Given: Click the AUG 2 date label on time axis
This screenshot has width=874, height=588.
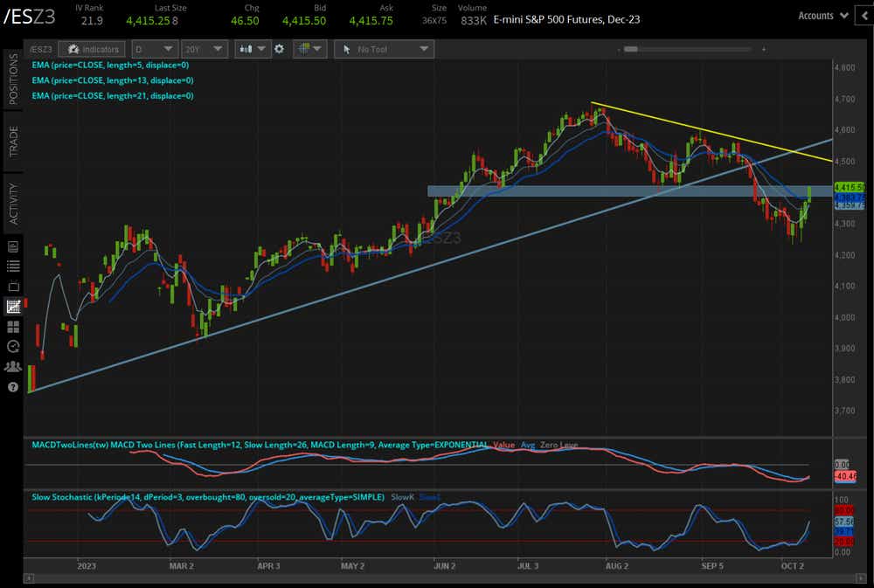Looking at the screenshot, I should pos(616,565).
